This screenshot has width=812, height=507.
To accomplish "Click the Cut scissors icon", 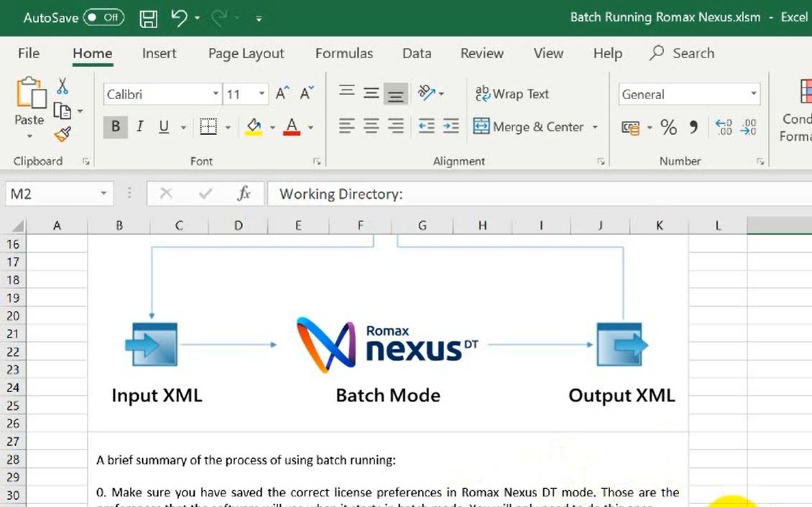I will tap(63, 86).
